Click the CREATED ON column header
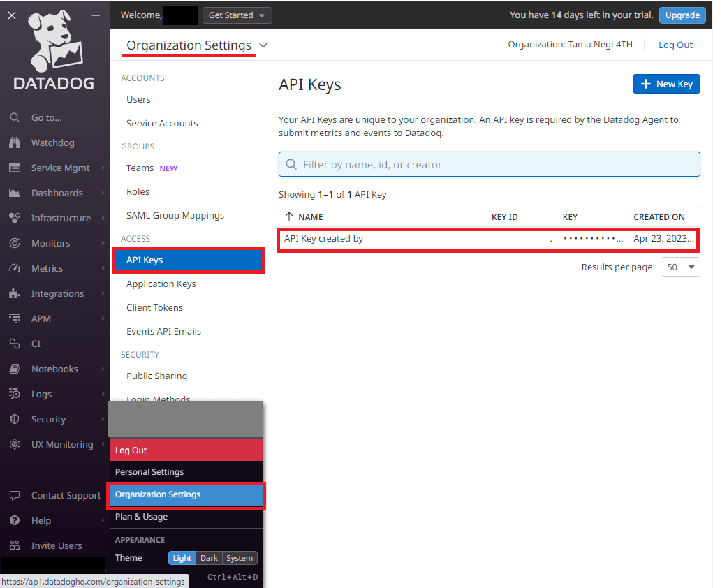This screenshot has height=588, width=713. (659, 217)
